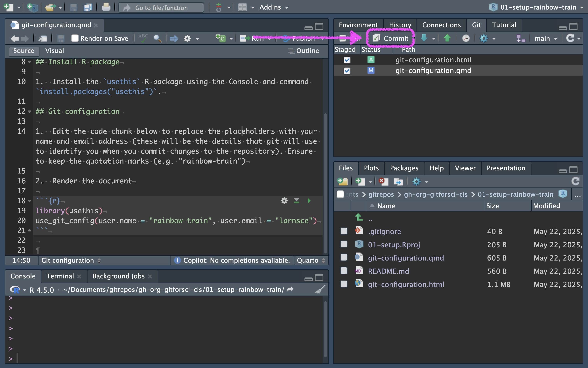Toggle select-all checkbox in Files breadcrumb bar
Screen dimensions: 588x368
click(x=340, y=194)
